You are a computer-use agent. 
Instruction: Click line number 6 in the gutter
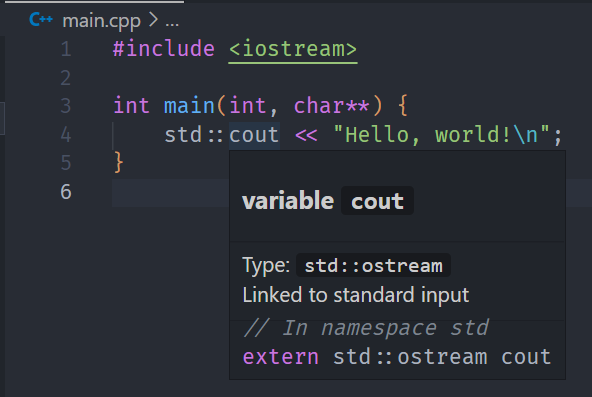(66, 192)
